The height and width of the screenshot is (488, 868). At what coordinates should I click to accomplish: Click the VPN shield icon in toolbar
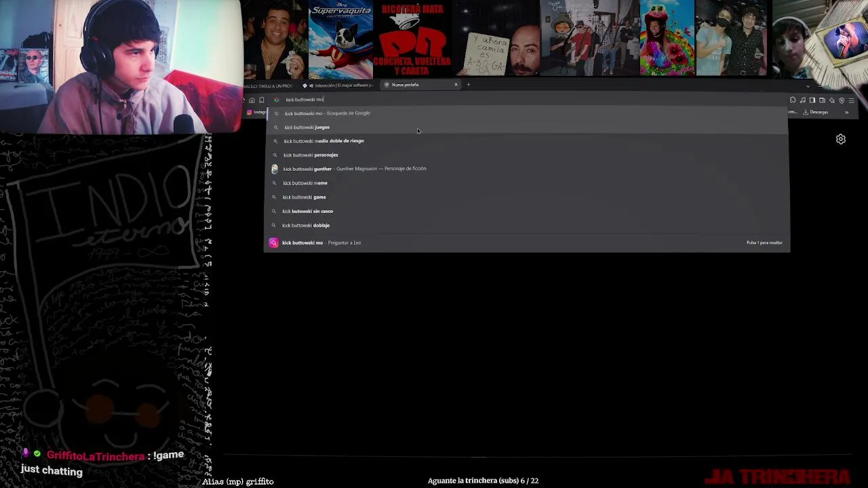tap(842, 100)
